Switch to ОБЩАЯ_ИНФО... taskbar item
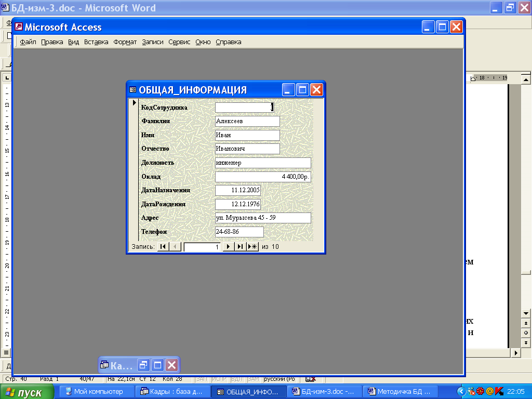The height and width of the screenshot is (399, 532). [248, 392]
